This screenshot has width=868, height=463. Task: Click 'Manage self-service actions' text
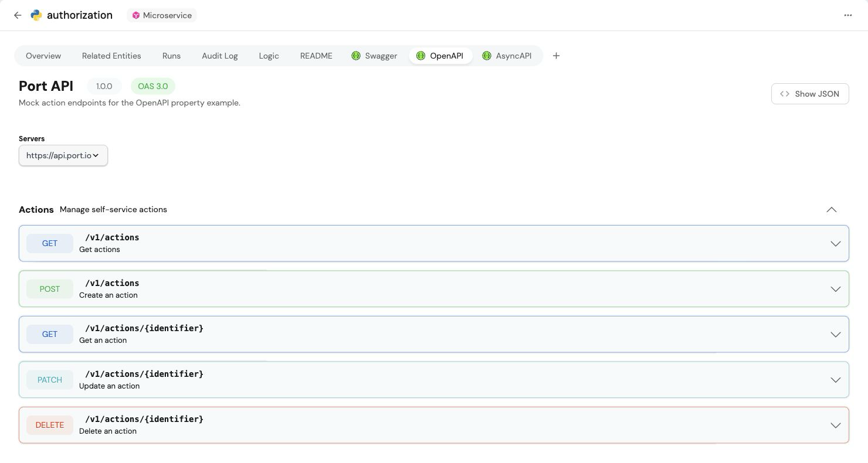click(x=113, y=209)
